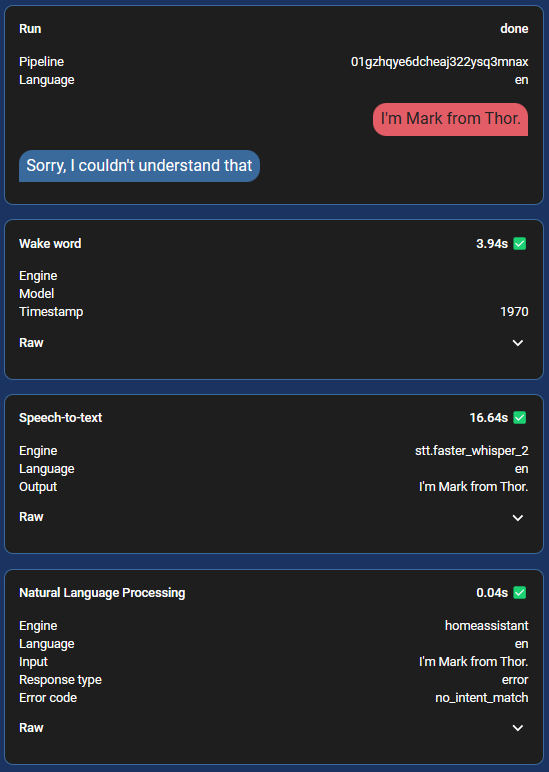The height and width of the screenshot is (772, 549).
Task: Select the pipeline ID 01gzhqye6dcheaj322ysq3mnax
Action: pos(439,62)
